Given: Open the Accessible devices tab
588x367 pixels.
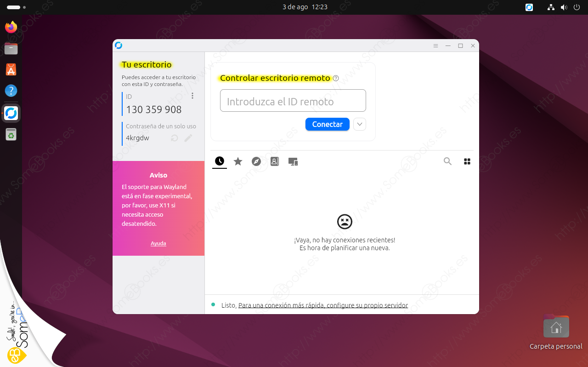Looking at the screenshot, I should [293, 161].
